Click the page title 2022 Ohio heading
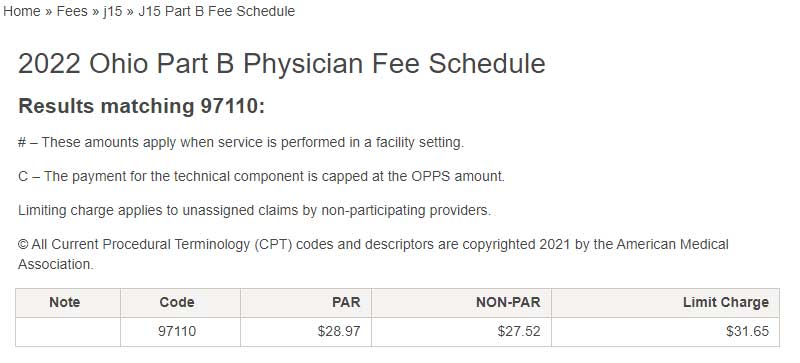The height and width of the screenshot is (363, 800). (282, 64)
